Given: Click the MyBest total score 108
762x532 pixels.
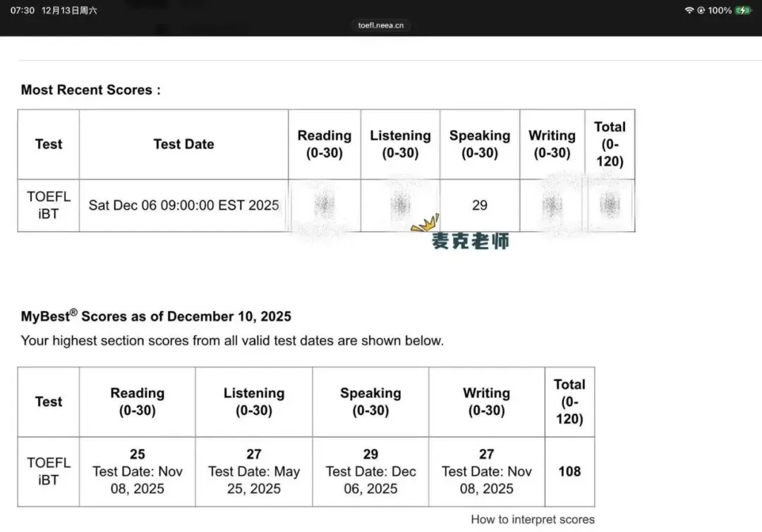Looking at the screenshot, I should coord(569,471).
